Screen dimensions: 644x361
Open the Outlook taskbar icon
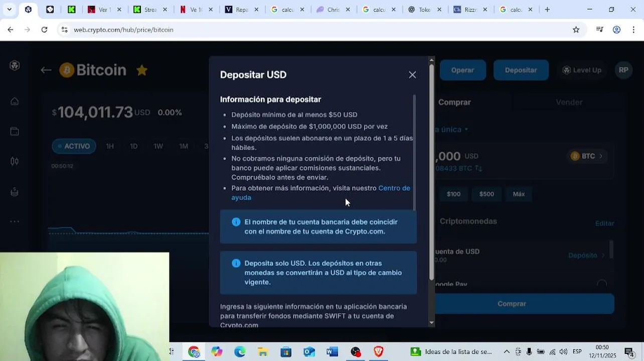[309, 352]
